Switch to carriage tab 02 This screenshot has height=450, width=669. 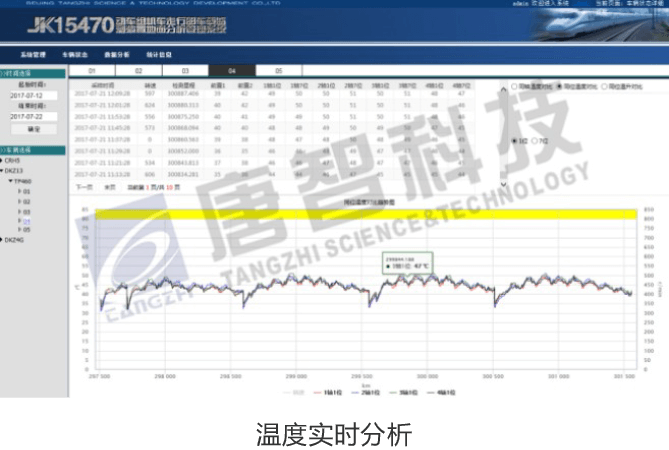click(x=139, y=70)
